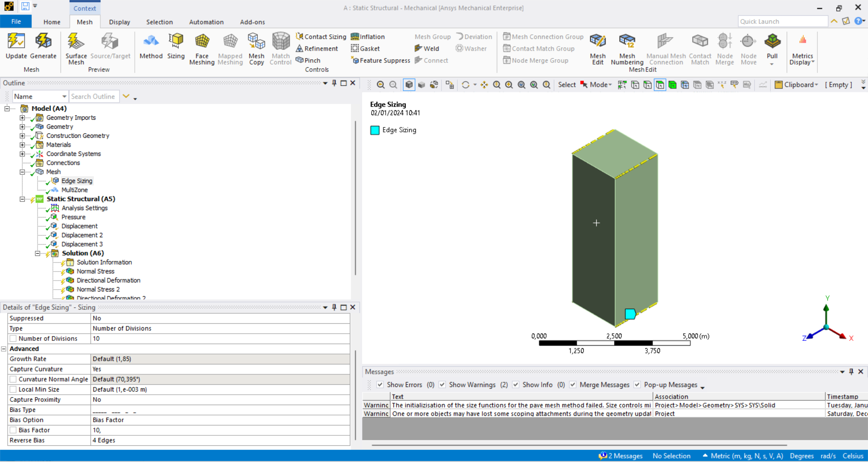Click the Weld control
Viewport: 868px width, 462px height.
427,48
